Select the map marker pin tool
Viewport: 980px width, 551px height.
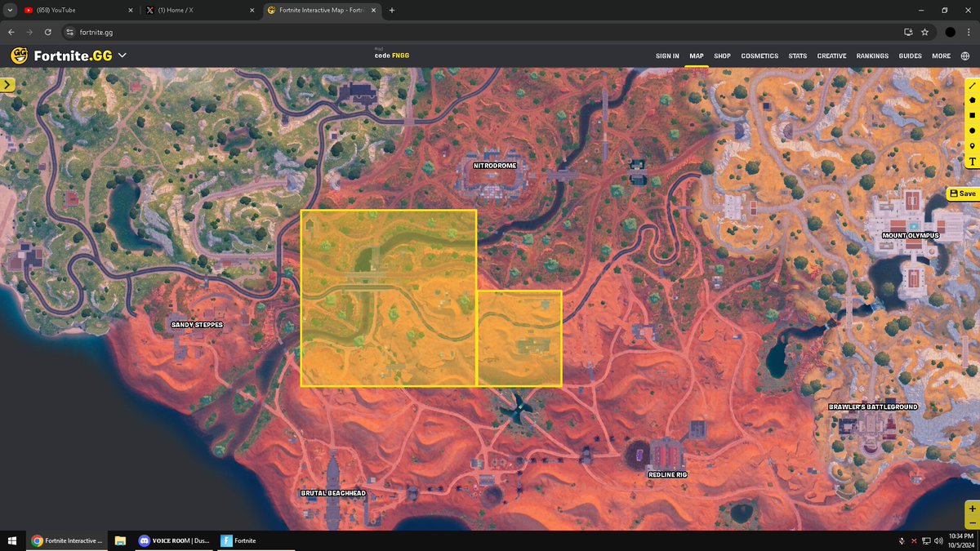tap(973, 146)
